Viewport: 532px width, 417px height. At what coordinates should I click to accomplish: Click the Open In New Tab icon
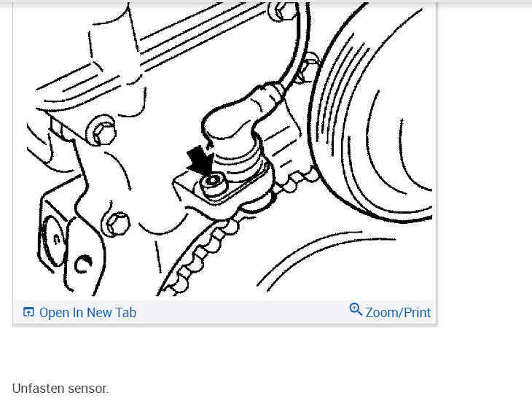[28, 312]
